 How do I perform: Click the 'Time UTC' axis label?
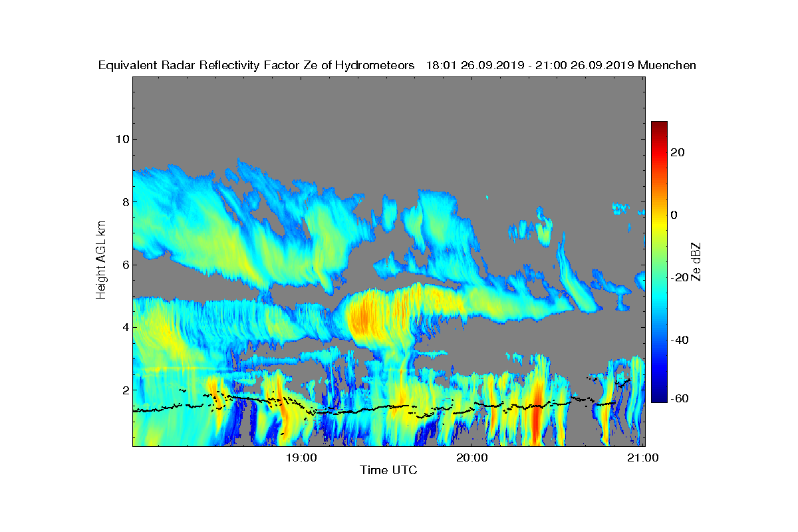[x=389, y=470]
